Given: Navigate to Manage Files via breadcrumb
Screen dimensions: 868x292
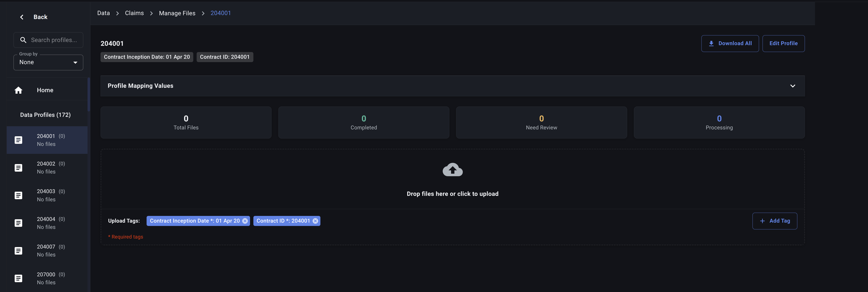Looking at the screenshot, I should click(x=177, y=13).
